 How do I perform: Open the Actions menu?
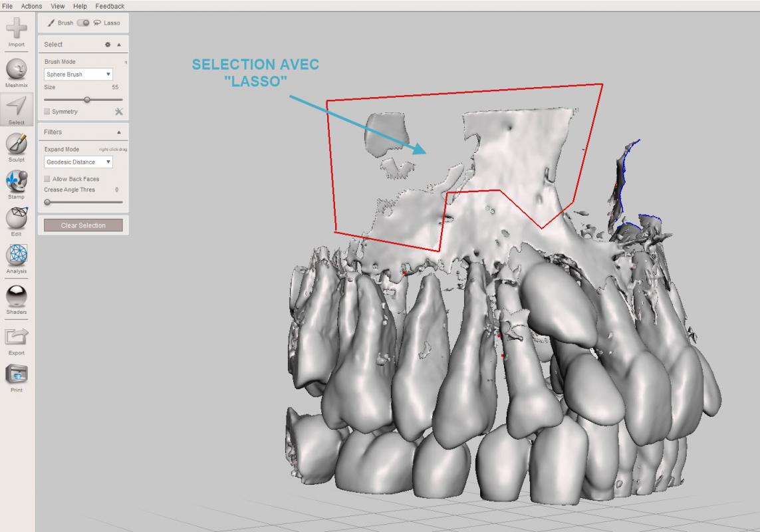(x=31, y=6)
